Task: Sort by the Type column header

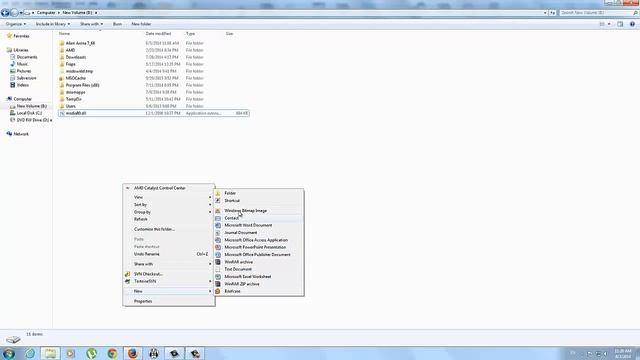Action: point(190,34)
